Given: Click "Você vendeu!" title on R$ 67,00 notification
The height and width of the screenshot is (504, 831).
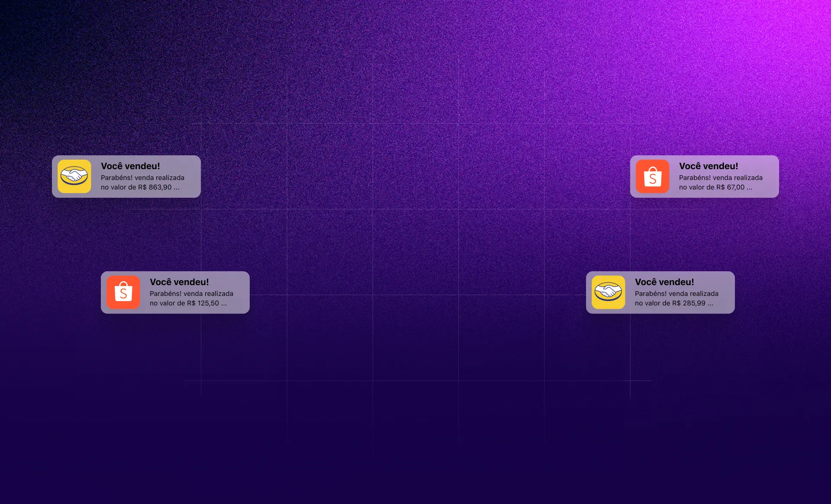Looking at the screenshot, I should [x=709, y=166].
